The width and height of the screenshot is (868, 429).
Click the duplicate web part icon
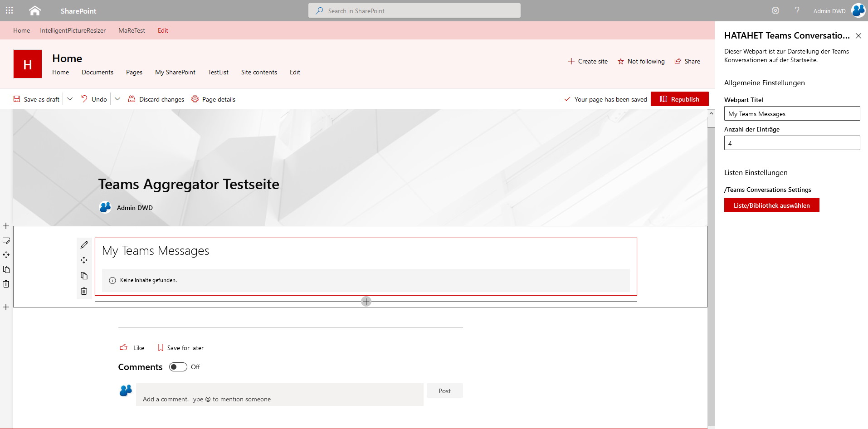(x=84, y=276)
